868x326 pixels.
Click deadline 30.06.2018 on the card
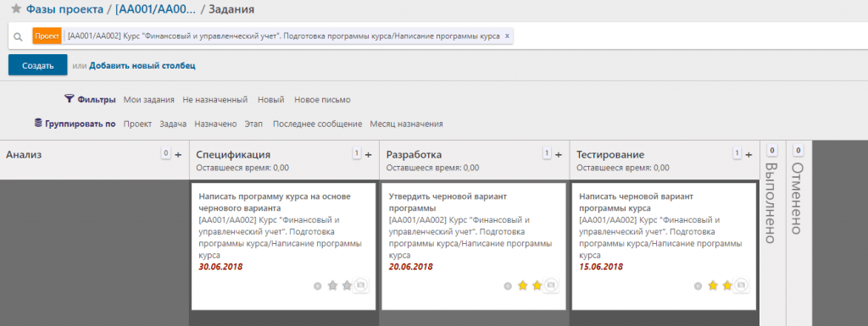tap(220, 267)
